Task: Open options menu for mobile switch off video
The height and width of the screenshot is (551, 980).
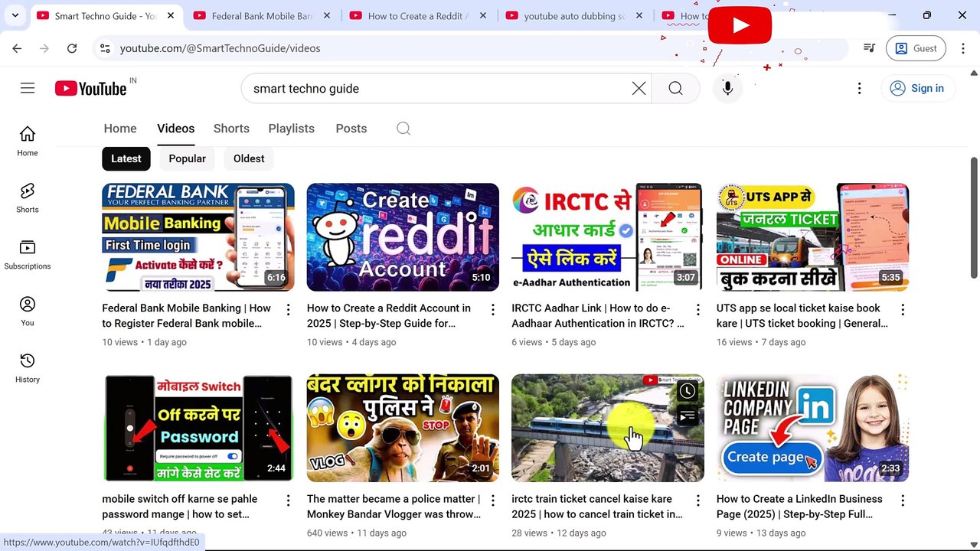Action: tap(288, 500)
